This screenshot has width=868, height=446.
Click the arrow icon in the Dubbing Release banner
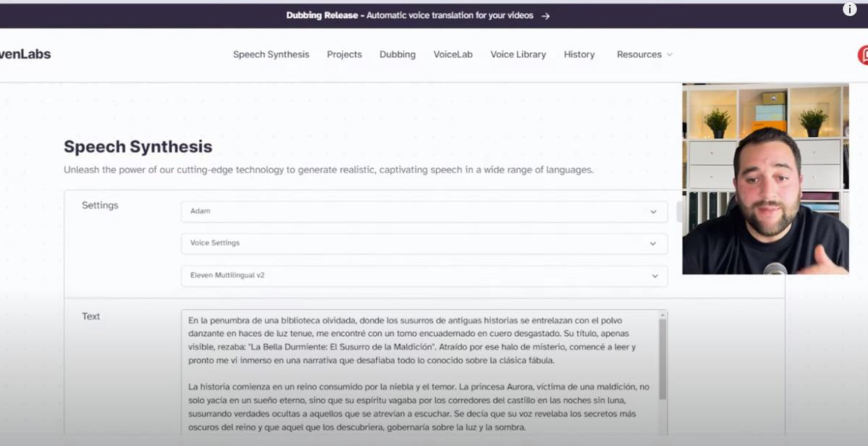pos(545,15)
